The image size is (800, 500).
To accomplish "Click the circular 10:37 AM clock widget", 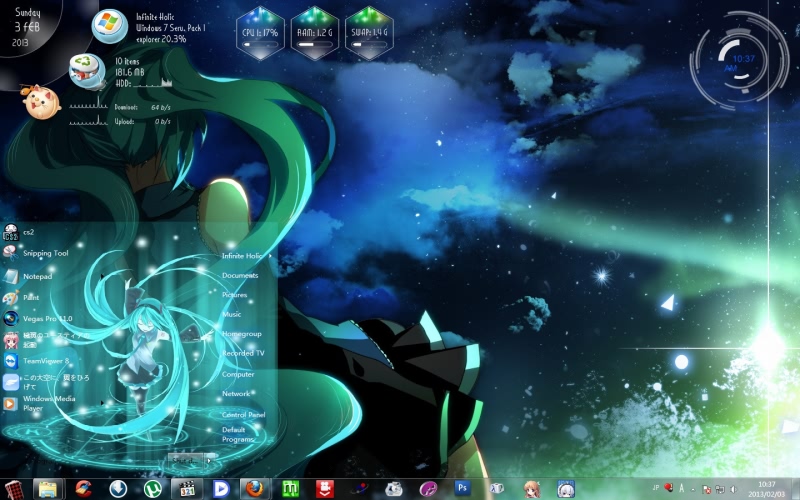I will click(741, 60).
